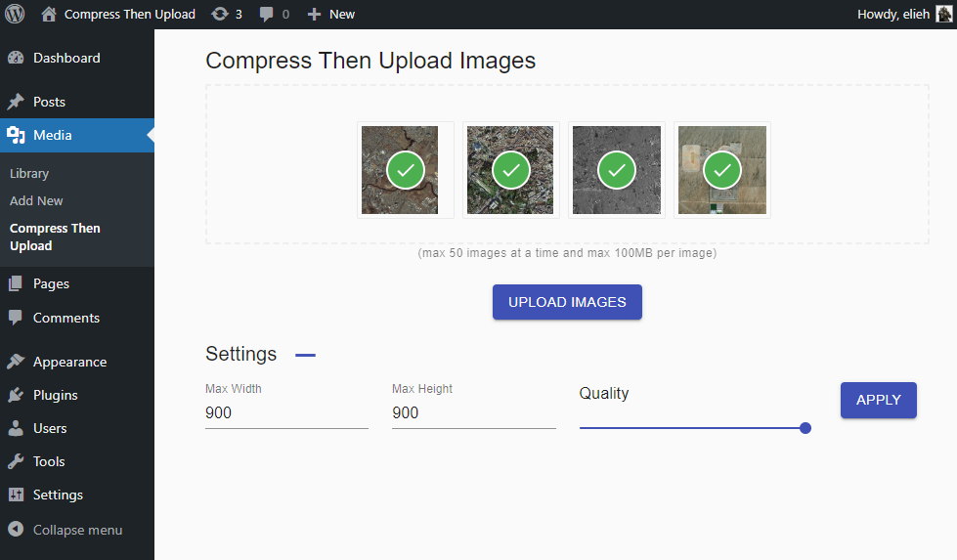
Task: Collapse the Settings section with the minus toggle
Action: tap(305, 355)
